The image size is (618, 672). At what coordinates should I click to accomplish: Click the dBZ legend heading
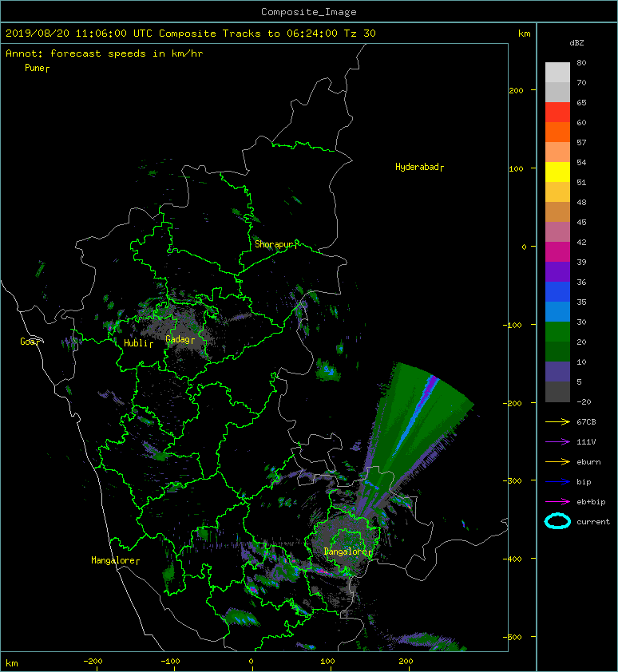coord(576,43)
